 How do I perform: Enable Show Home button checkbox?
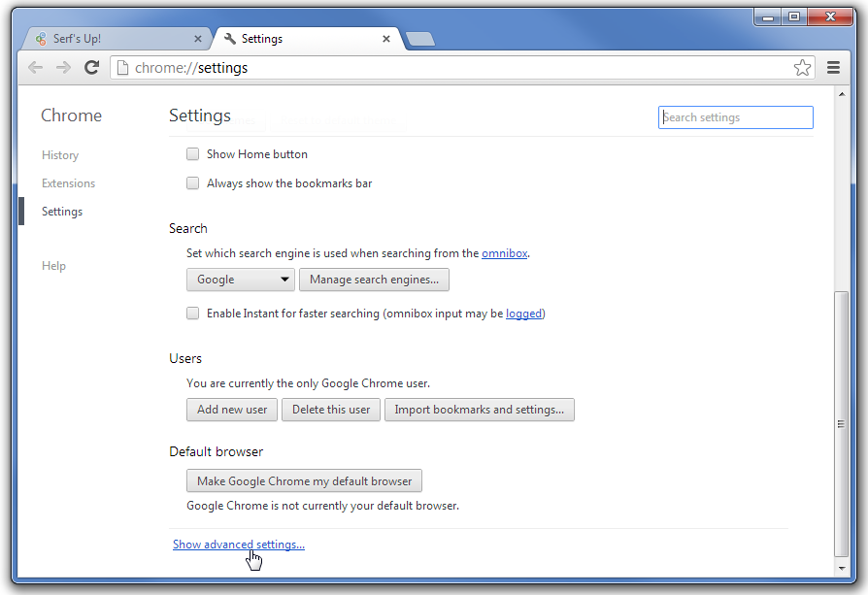pyautogui.click(x=192, y=154)
